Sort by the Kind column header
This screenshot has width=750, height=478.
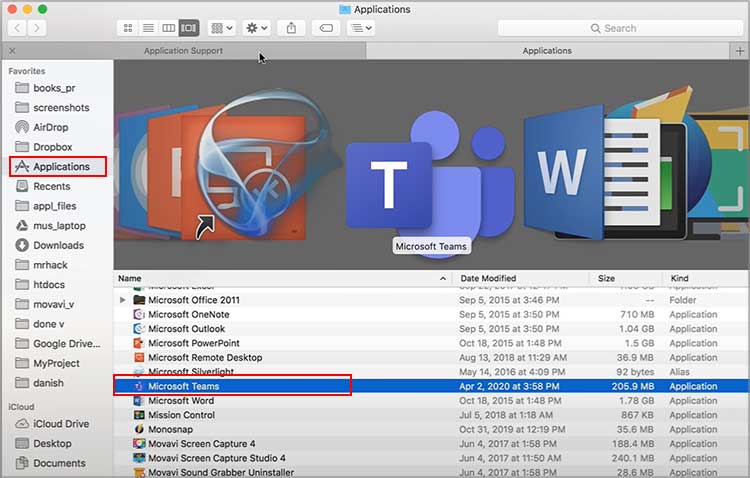click(x=706, y=278)
